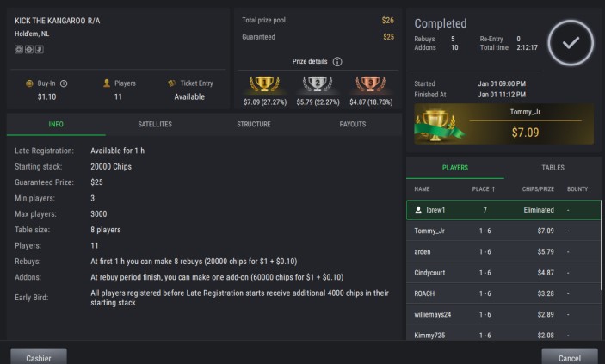Viewport: 605px width, 364px height.
Task: Open the STRUCTURE tab
Action: click(254, 125)
